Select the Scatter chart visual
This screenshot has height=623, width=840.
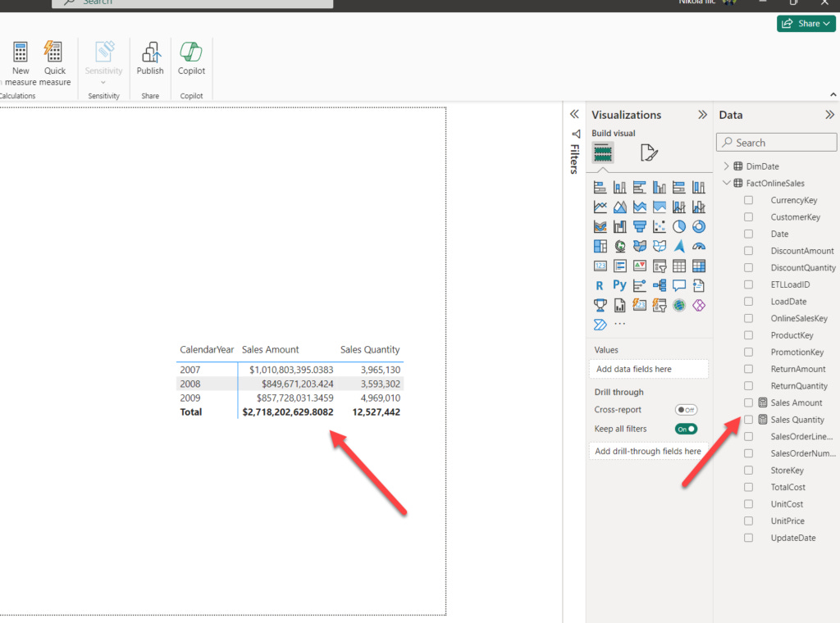coord(660,226)
